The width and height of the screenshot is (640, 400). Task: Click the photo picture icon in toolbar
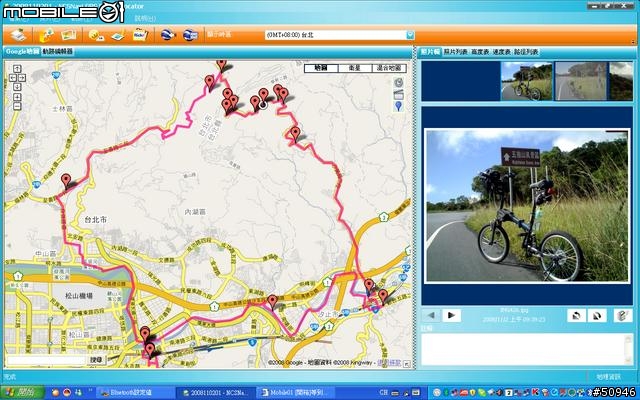coord(69,35)
